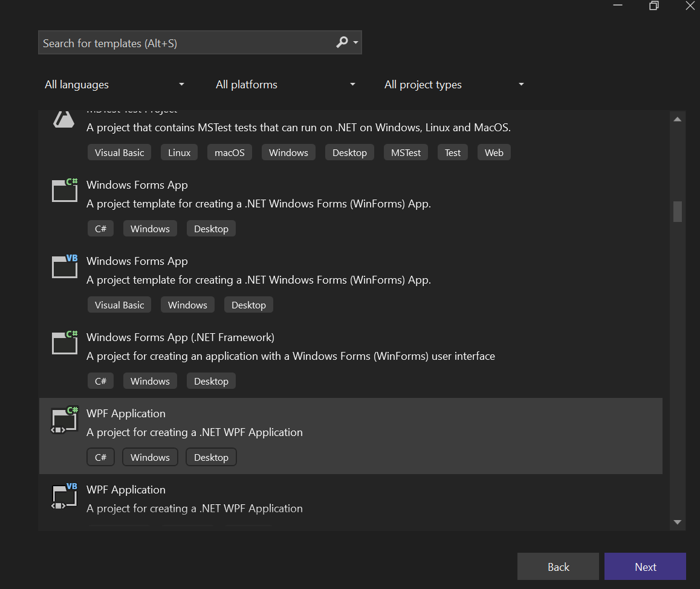
Task: Click the scrollbar down arrow
Action: [x=677, y=522]
